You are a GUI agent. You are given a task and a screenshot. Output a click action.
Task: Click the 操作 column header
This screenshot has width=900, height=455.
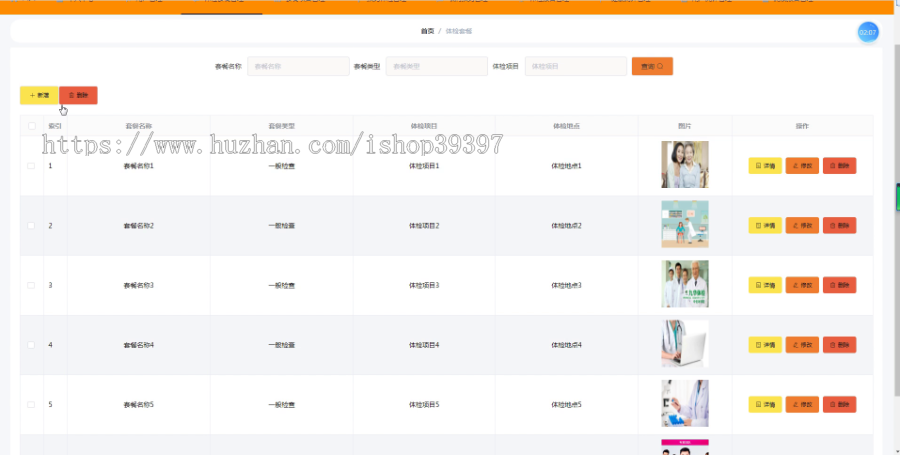[x=802, y=126]
